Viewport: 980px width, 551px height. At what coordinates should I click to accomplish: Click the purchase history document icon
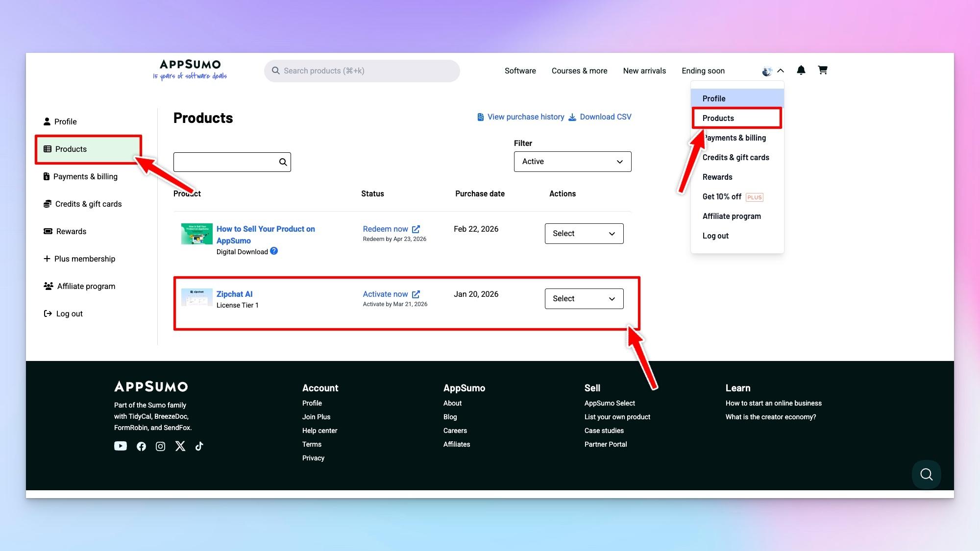pos(481,117)
